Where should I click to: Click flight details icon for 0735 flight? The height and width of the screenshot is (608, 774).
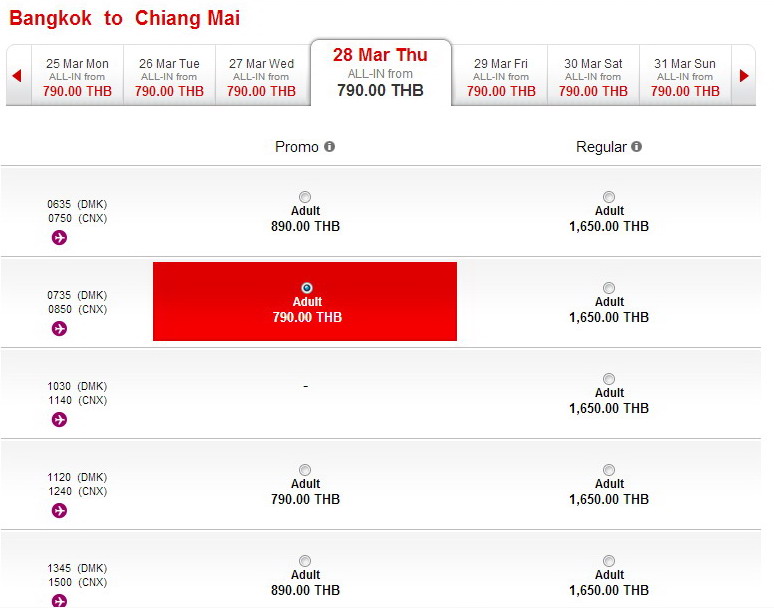(x=59, y=329)
